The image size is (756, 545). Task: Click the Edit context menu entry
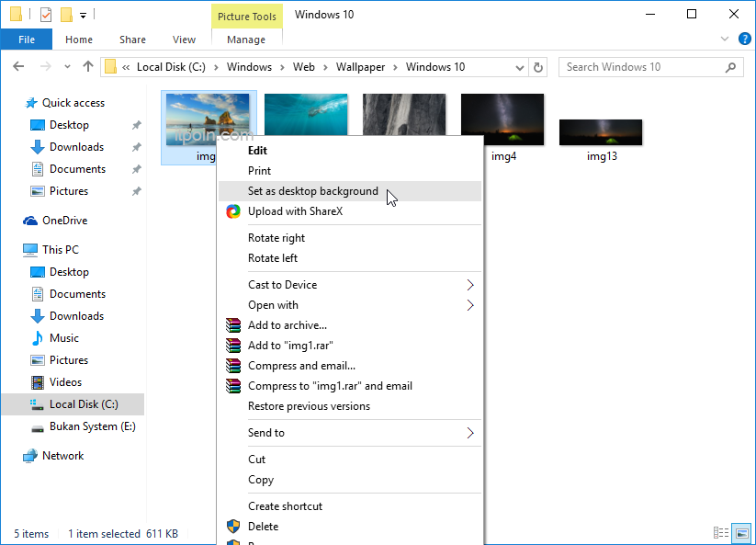[350, 151]
